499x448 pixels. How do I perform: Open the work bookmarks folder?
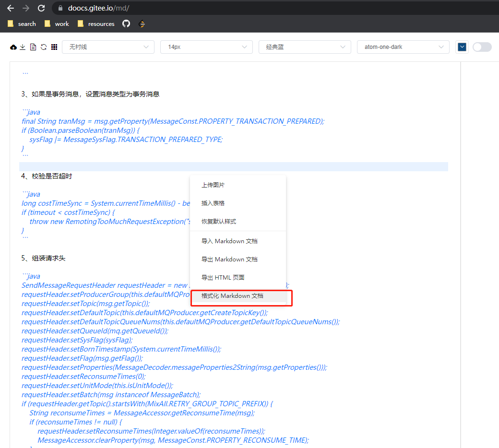click(57, 24)
